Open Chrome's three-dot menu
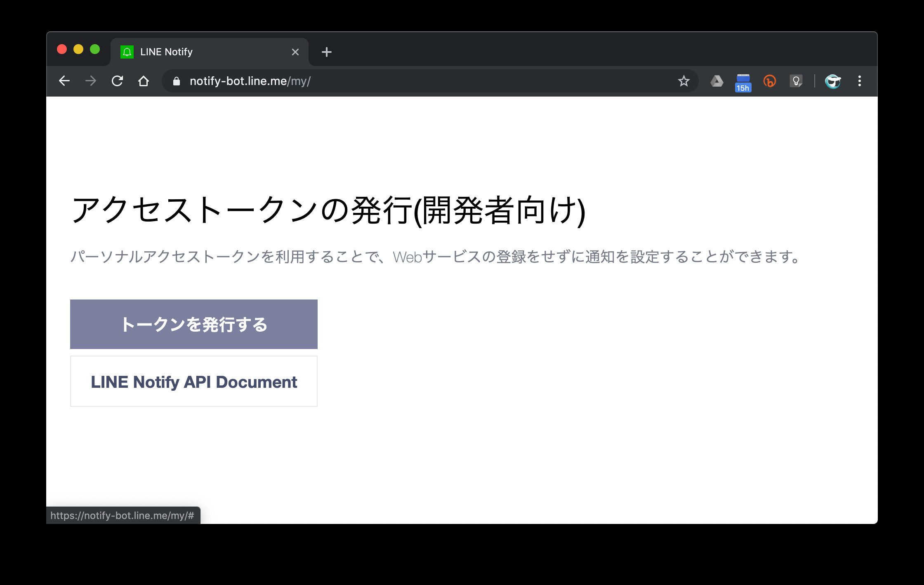 pyautogui.click(x=860, y=81)
